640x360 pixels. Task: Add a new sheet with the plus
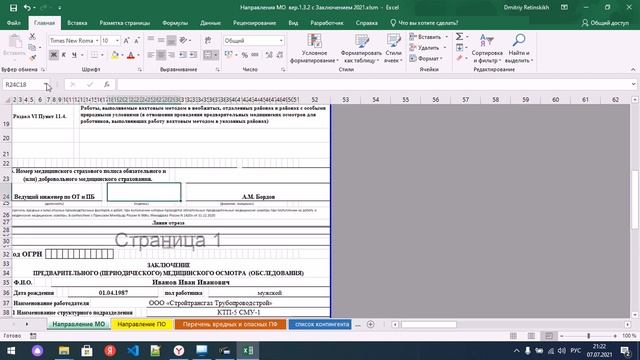coord(371,324)
